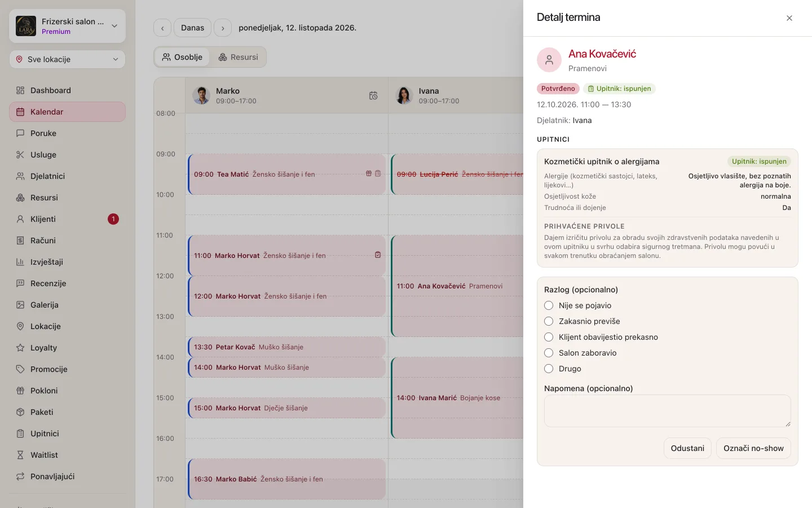Click the Izvještaji chart icon

[x=20, y=262]
